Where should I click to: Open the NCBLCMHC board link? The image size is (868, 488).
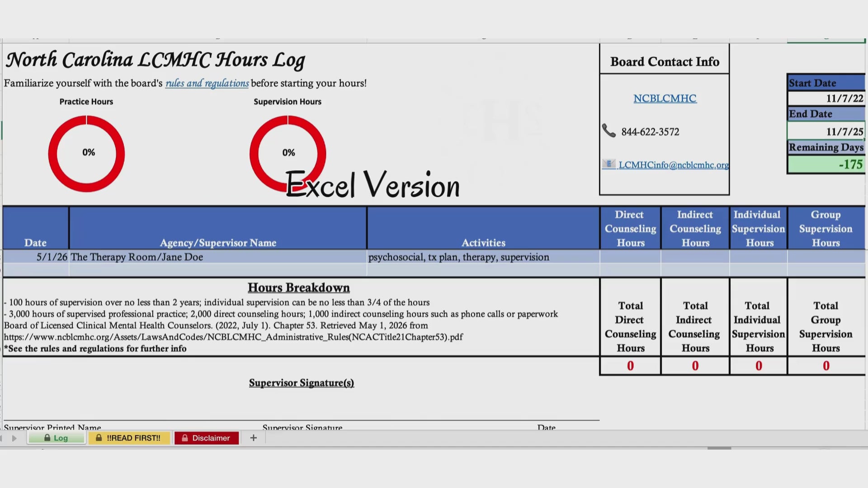(665, 98)
